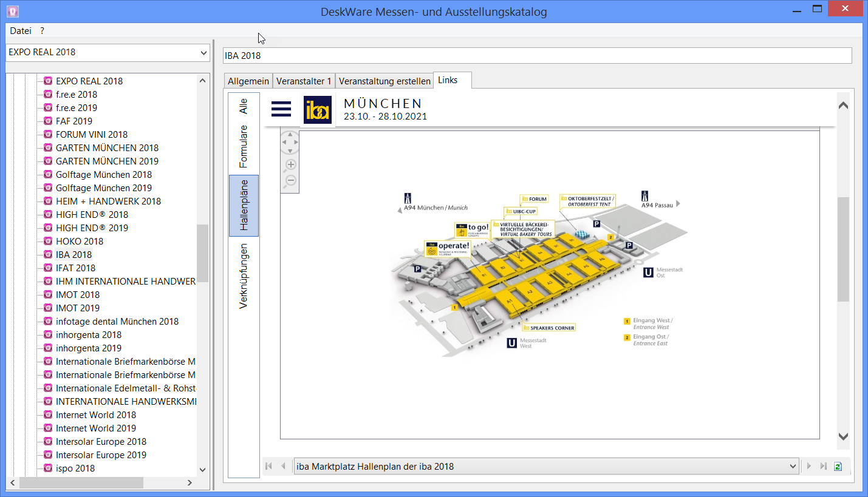Select the Verknüpfungen vertical tab
The image size is (868, 497).
(244, 276)
